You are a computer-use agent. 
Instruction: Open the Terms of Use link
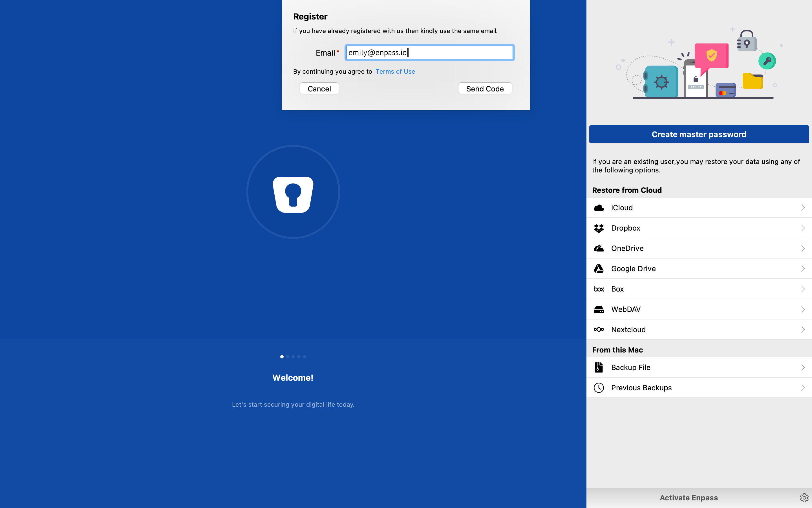[x=395, y=72]
